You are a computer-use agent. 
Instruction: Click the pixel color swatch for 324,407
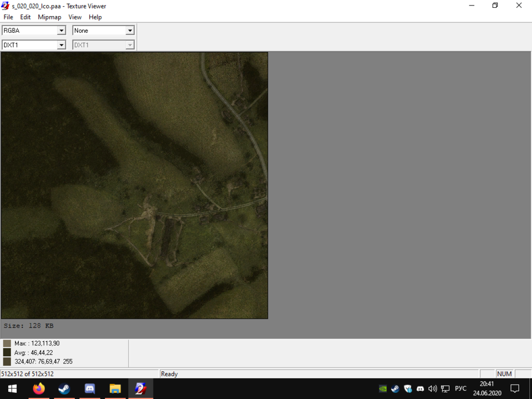pyautogui.click(x=7, y=361)
